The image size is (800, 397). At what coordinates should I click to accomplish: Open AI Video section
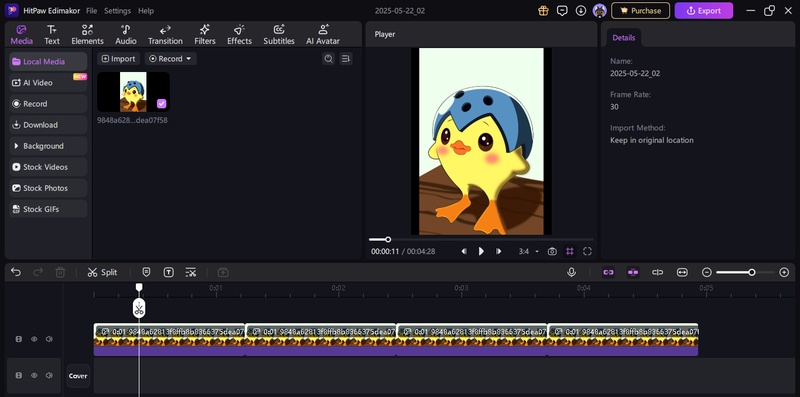pyautogui.click(x=48, y=83)
